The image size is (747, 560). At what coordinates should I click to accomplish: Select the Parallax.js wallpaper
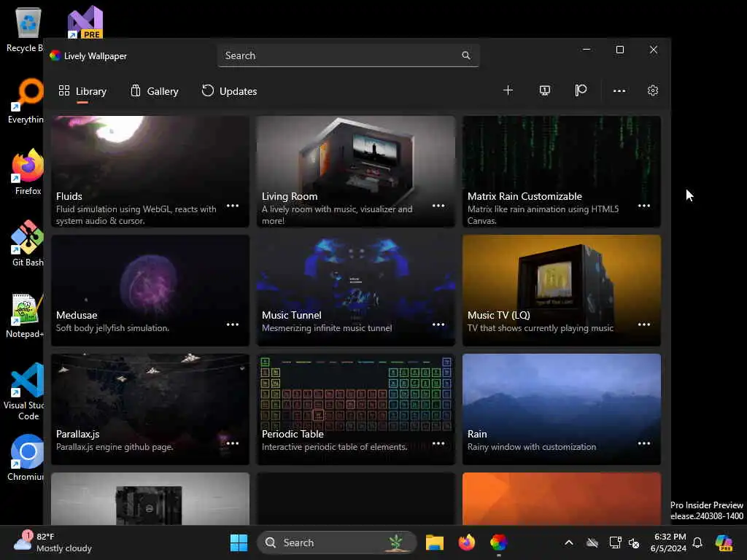[x=150, y=409]
